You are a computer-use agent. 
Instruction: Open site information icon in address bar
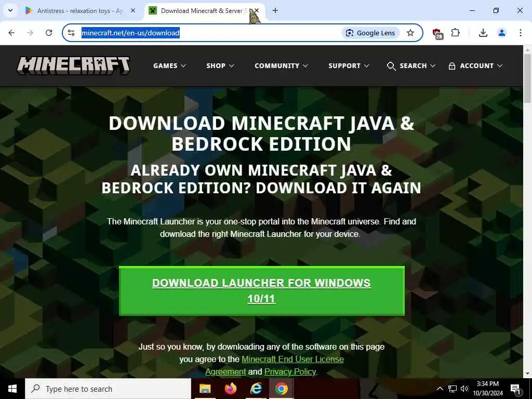click(71, 33)
